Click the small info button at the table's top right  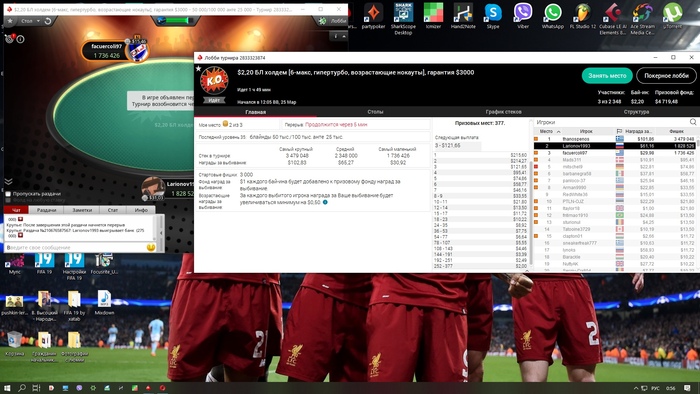(335, 36)
